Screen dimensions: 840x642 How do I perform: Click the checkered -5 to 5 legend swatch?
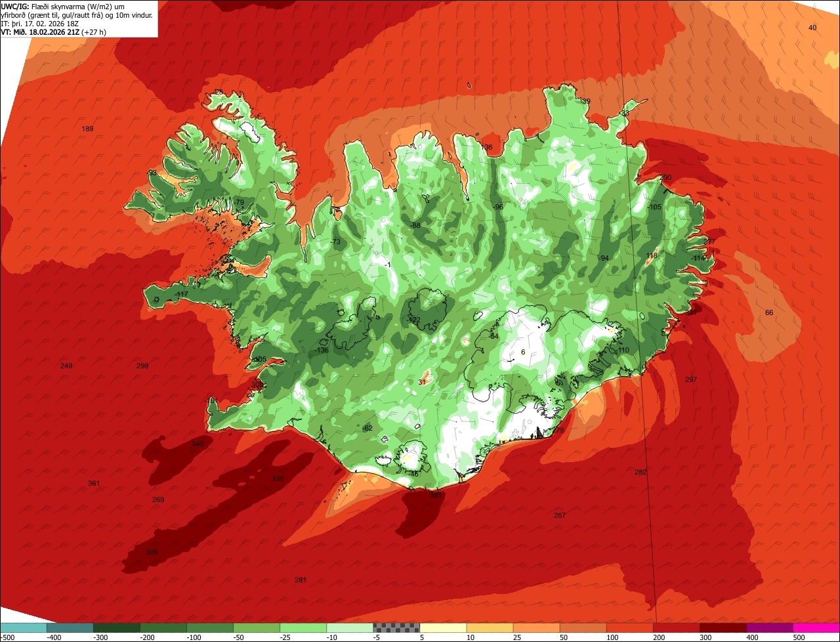(x=396, y=628)
